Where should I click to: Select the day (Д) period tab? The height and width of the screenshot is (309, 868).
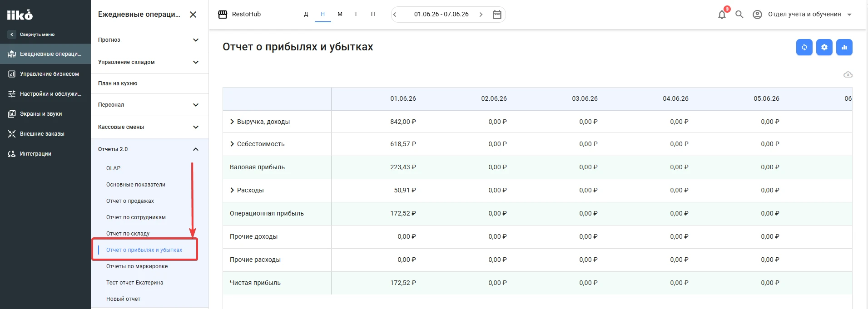click(x=306, y=14)
